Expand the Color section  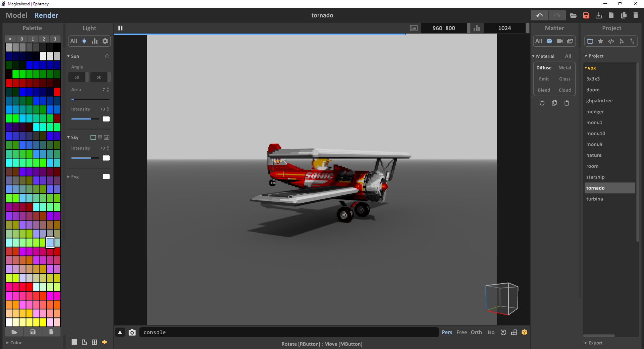pos(8,343)
